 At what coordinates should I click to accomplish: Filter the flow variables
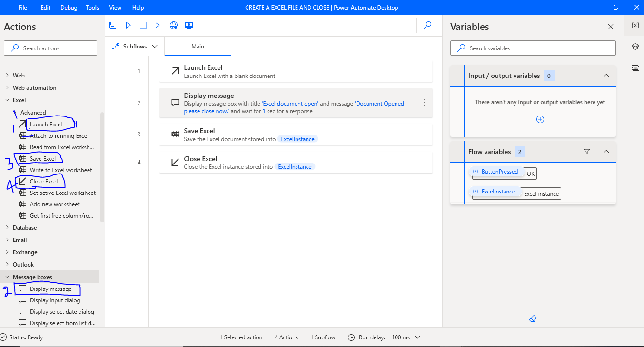tap(587, 152)
